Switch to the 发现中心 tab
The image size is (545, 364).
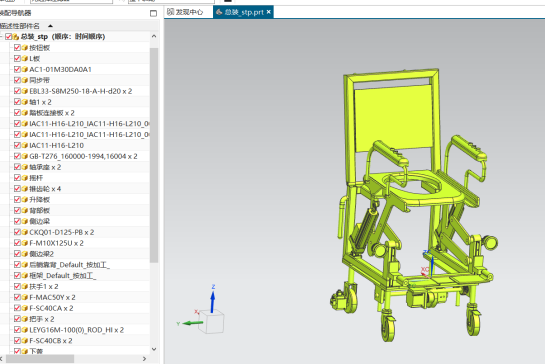[185, 12]
